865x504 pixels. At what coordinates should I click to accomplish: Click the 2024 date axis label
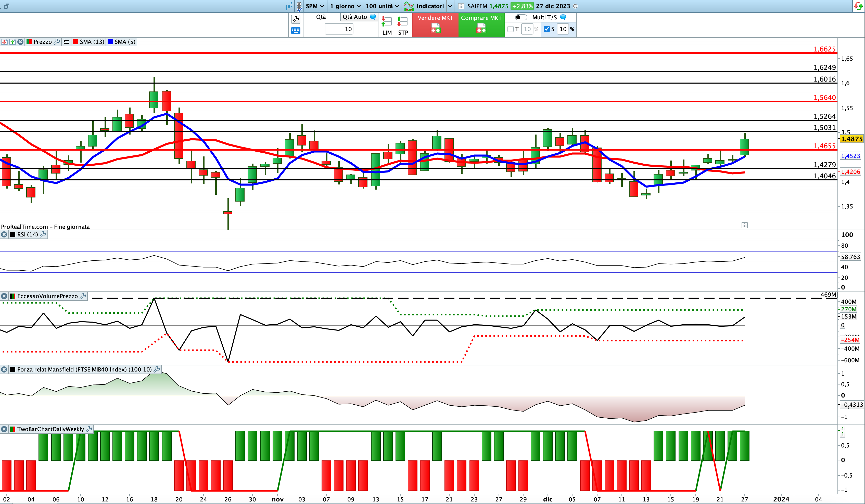[781, 499]
